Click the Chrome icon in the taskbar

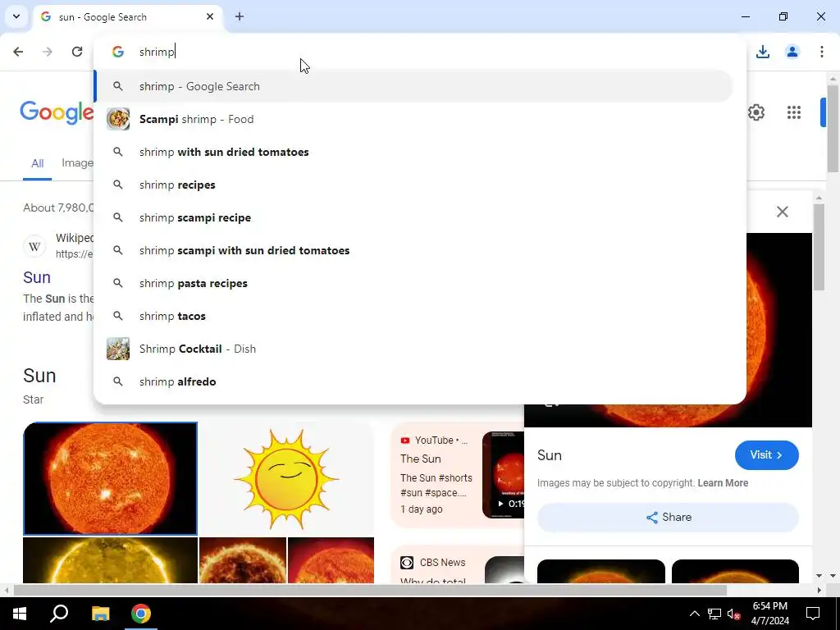141,614
